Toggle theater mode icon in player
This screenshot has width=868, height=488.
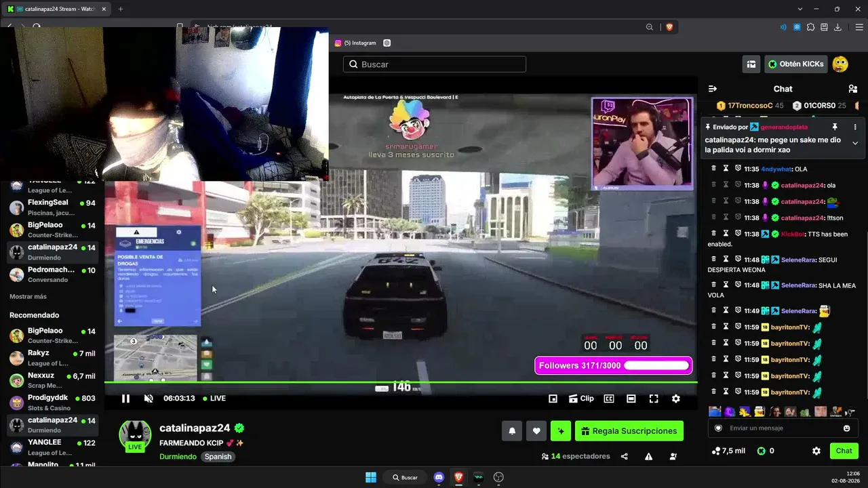pyautogui.click(x=631, y=399)
